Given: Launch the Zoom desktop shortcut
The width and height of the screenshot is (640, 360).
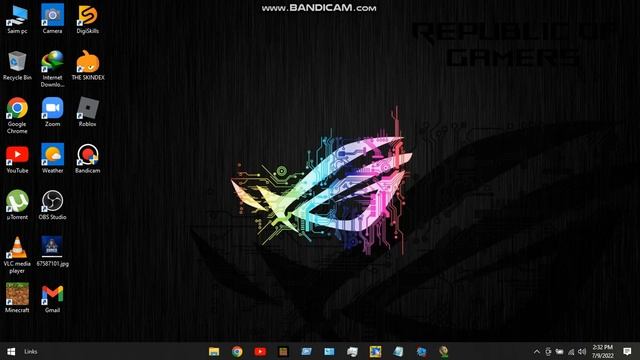Looking at the screenshot, I should (x=52, y=112).
